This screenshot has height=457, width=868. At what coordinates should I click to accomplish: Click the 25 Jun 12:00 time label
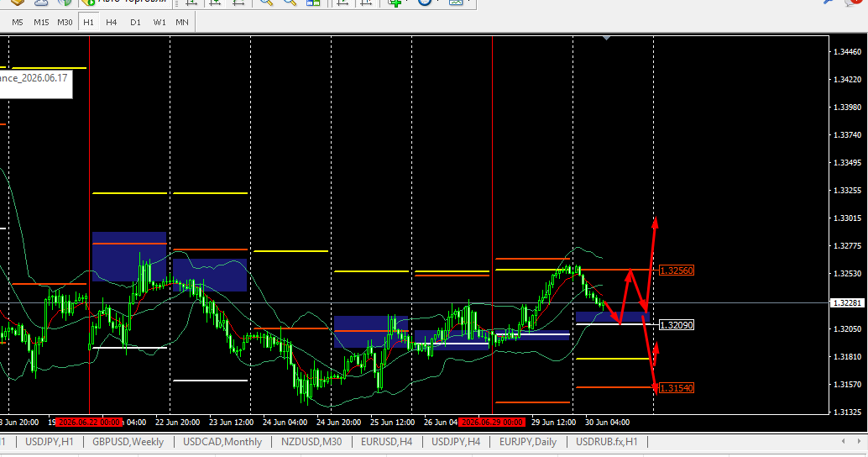point(393,422)
